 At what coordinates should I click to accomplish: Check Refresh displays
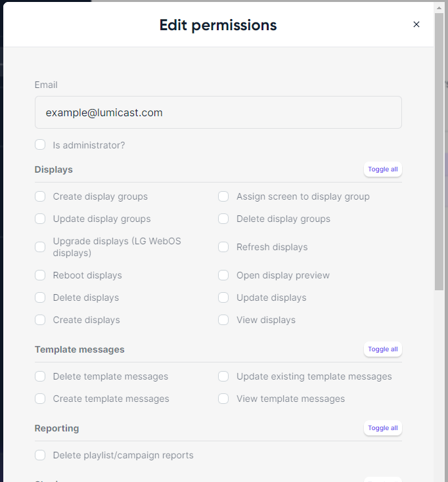click(223, 247)
